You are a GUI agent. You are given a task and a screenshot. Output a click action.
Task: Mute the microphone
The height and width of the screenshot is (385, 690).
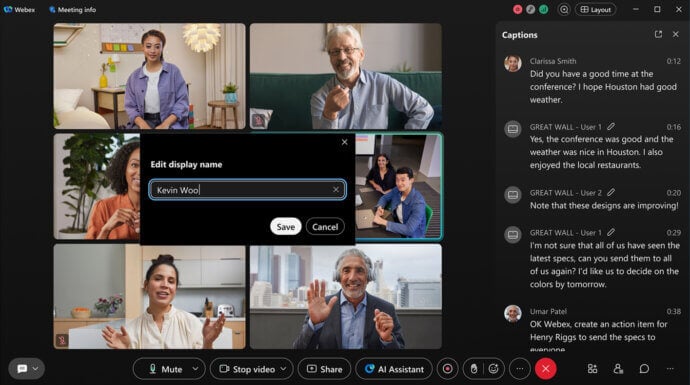(165, 369)
